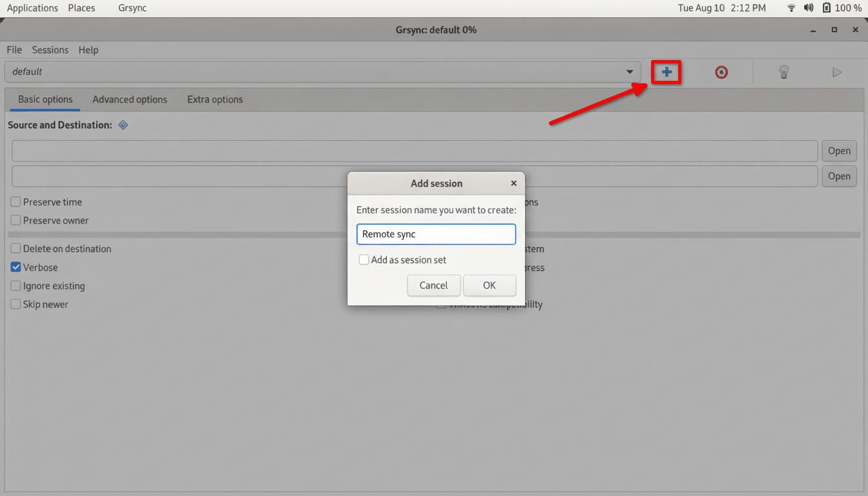Switch to the Advanced options tab
The image size is (868, 496).
click(x=130, y=99)
